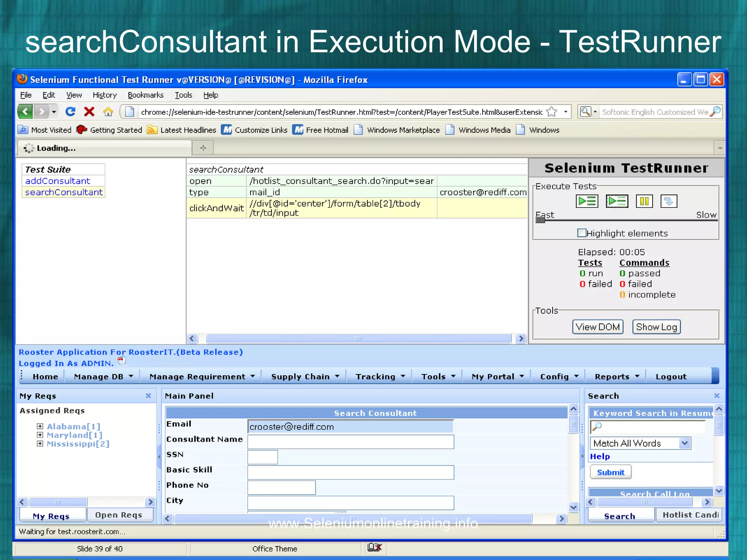Viewport: 747px width, 560px height.
Task: Expand the Maryland[1] tree node
Action: (x=40, y=435)
